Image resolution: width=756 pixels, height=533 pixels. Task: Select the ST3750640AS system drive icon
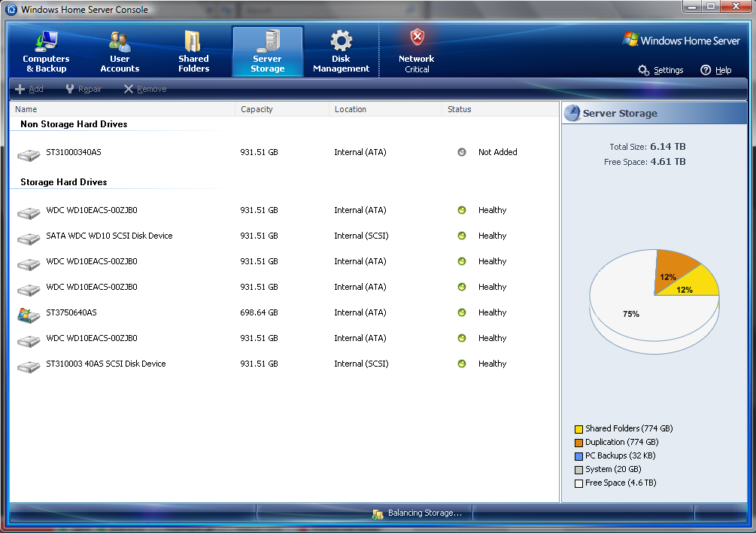coord(29,314)
